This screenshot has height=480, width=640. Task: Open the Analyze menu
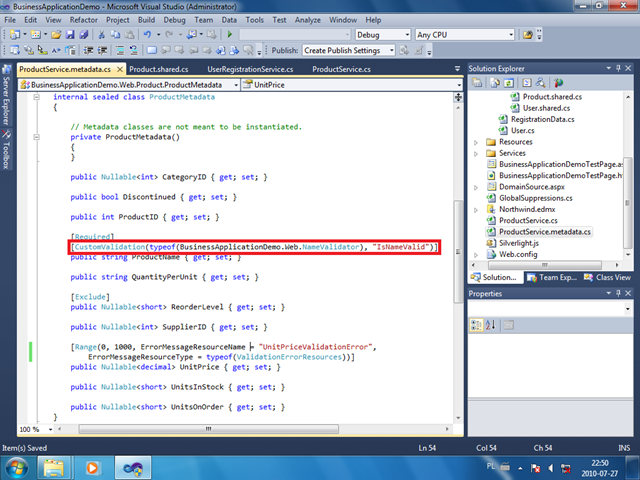(x=308, y=20)
